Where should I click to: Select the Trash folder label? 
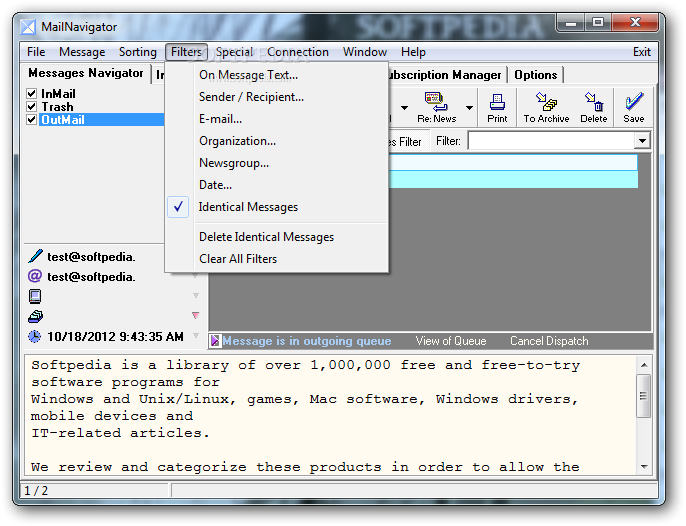tap(57, 106)
